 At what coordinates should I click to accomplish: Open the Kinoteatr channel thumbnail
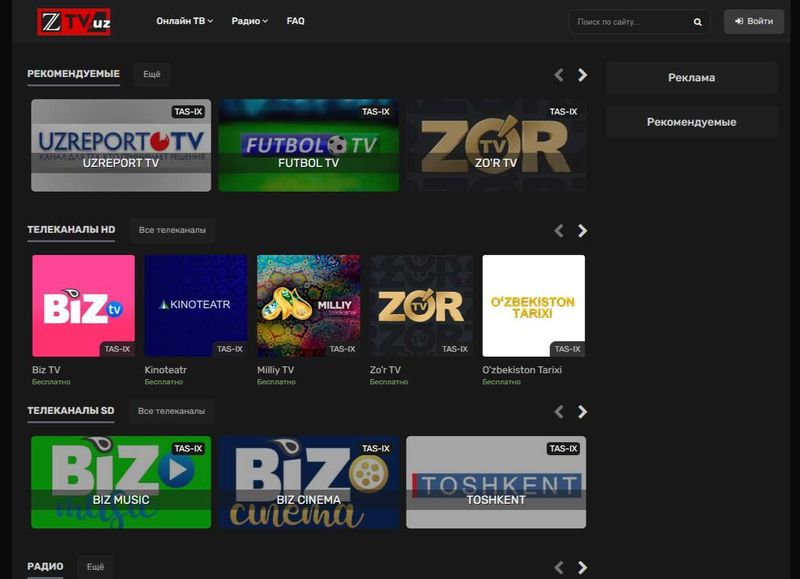196,306
